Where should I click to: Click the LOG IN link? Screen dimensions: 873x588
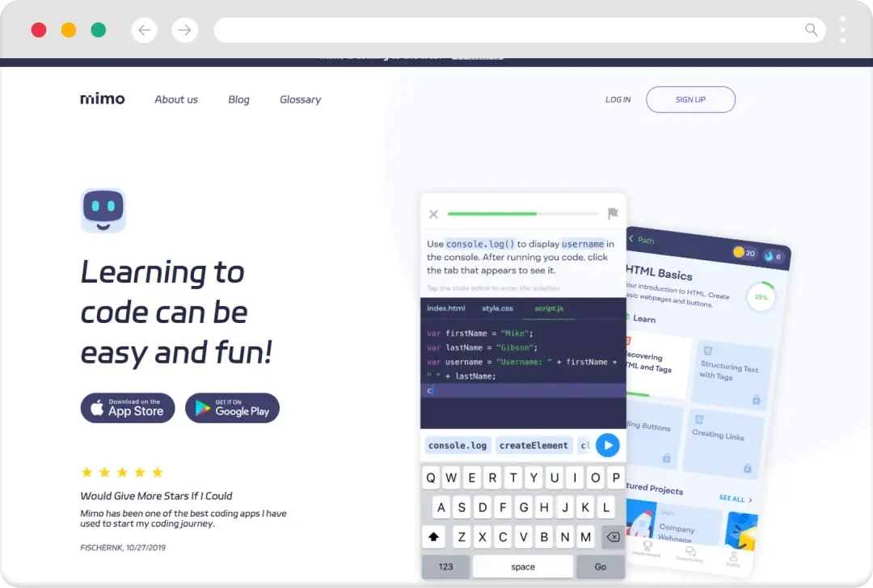click(x=618, y=99)
